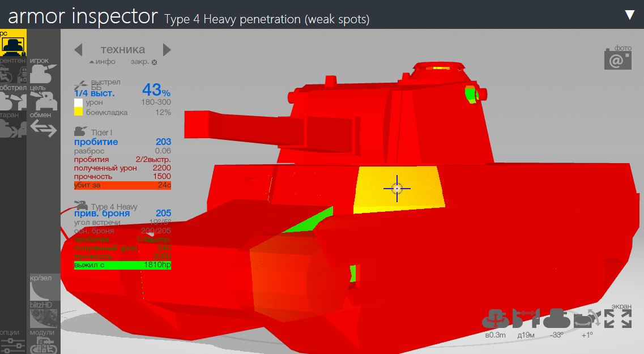Viewport: 644px width, 354px height.
Task: Adjust camera height icon labeled в0.3m
Action: click(496, 320)
